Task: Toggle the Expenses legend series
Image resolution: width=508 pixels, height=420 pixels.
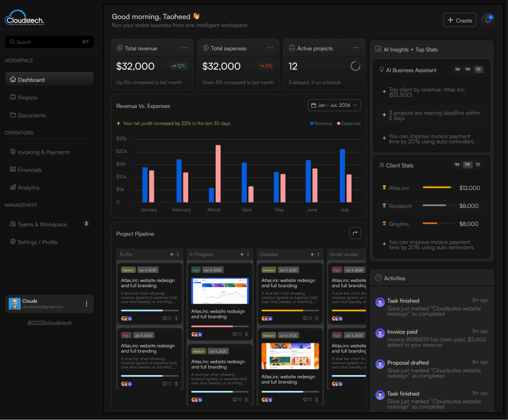Action: tap(348, 123)
